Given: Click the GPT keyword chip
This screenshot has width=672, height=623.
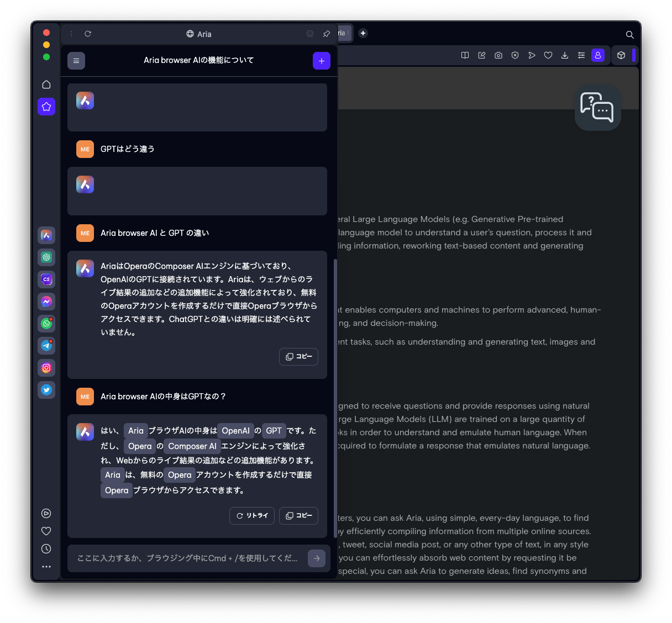Looking at the screenshot, I should (x=274, y=431).
